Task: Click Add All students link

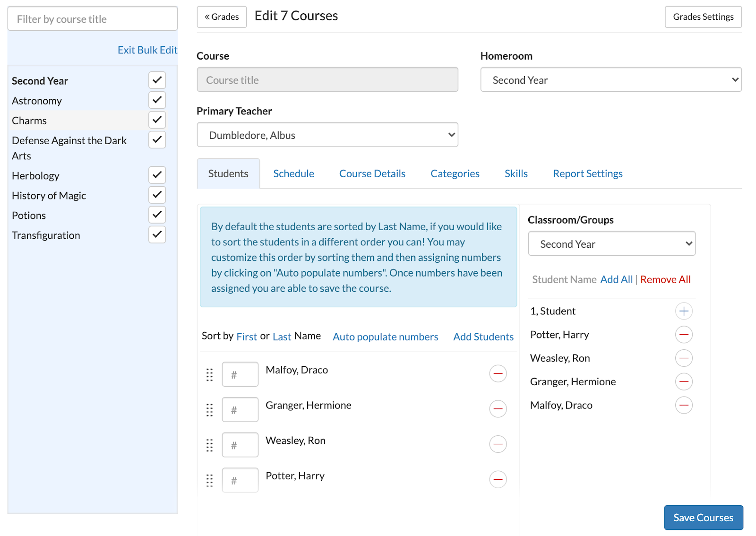Action: 616,279
